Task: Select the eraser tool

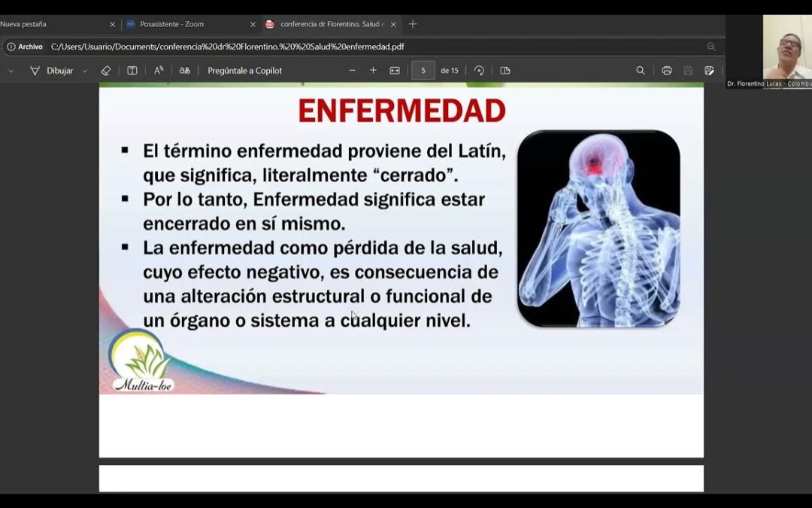Action: [x=106, y=71]
